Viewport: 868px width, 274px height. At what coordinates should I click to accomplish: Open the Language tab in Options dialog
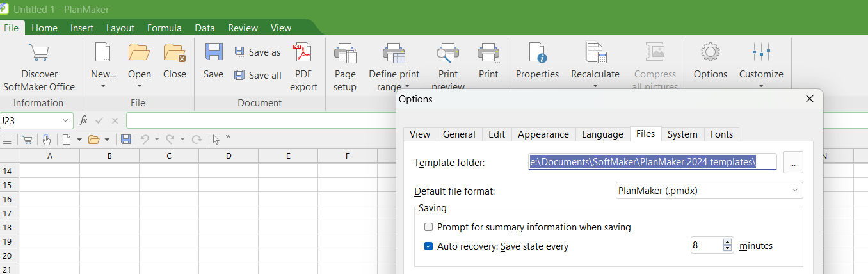tap(602, 134)
